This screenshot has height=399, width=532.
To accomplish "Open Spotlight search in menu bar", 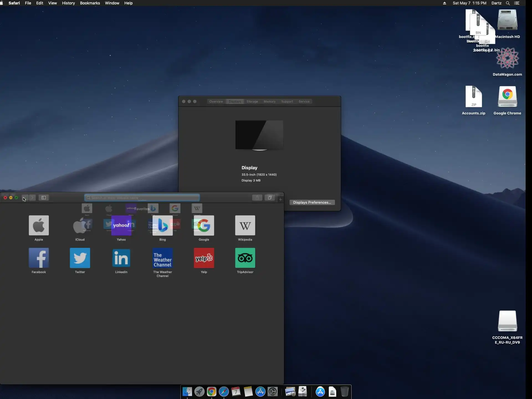I will 508,3.
